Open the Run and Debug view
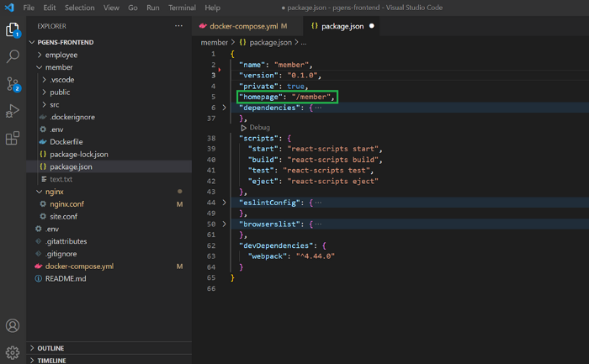The height and width of the screenshot is (364, 589). [13, 111]
